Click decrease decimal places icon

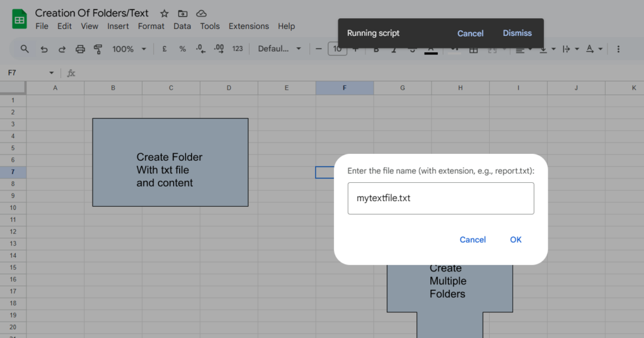201,49
